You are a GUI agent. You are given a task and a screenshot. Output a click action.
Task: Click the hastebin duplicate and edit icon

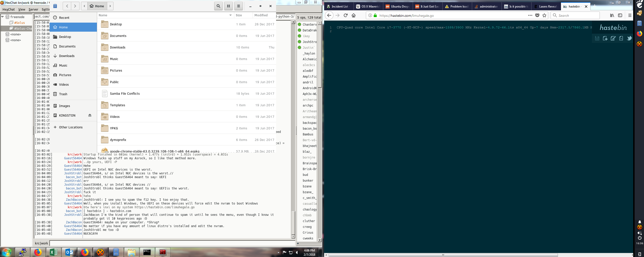click(613, 38)
